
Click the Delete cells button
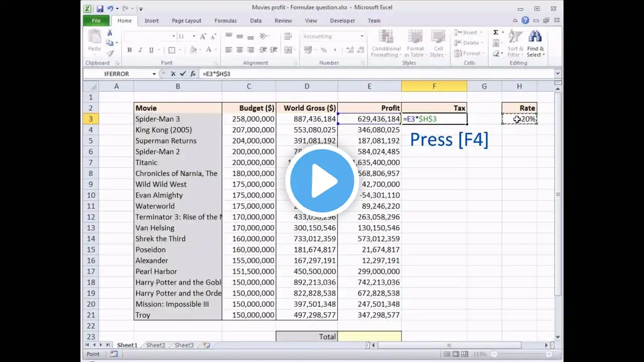(469, 43)
